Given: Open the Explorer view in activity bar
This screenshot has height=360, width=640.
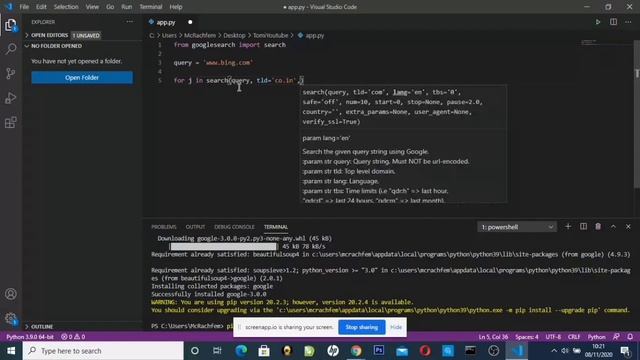Looking at the screenshot, I should click(x=11, y=25).
